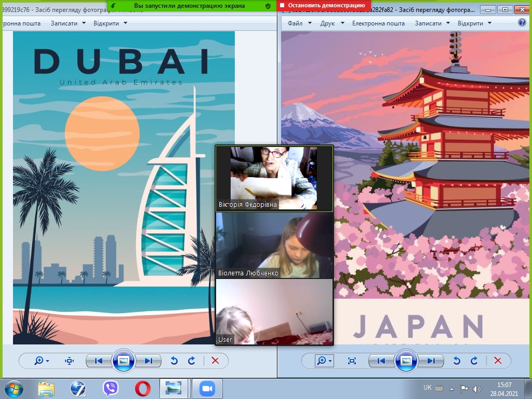The width and height of the screenshot is (532, 399).
Task: Open zoom magnifier in Japan photo viewer
Action: (x=321, y=361)
